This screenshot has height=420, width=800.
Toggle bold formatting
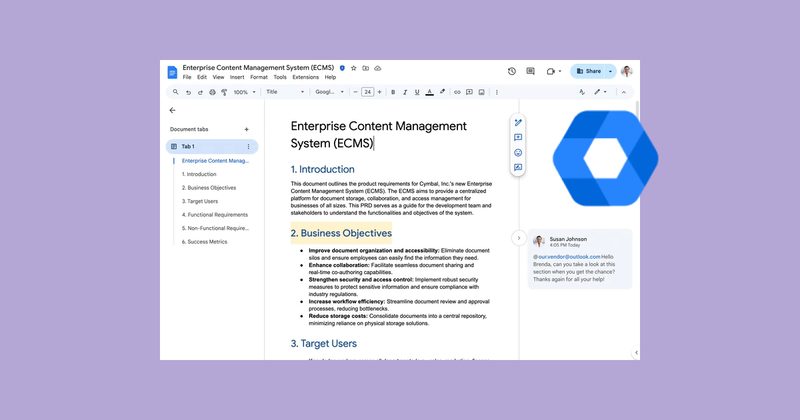click(393, 92)
